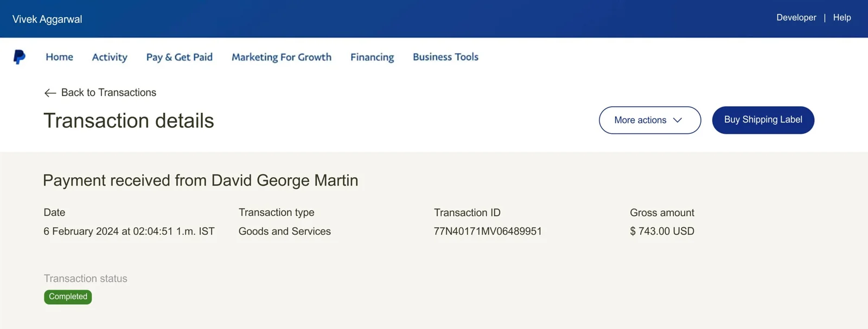Click the Goods and Services transaction type
The image size is (868, 329).
[284, 231]
